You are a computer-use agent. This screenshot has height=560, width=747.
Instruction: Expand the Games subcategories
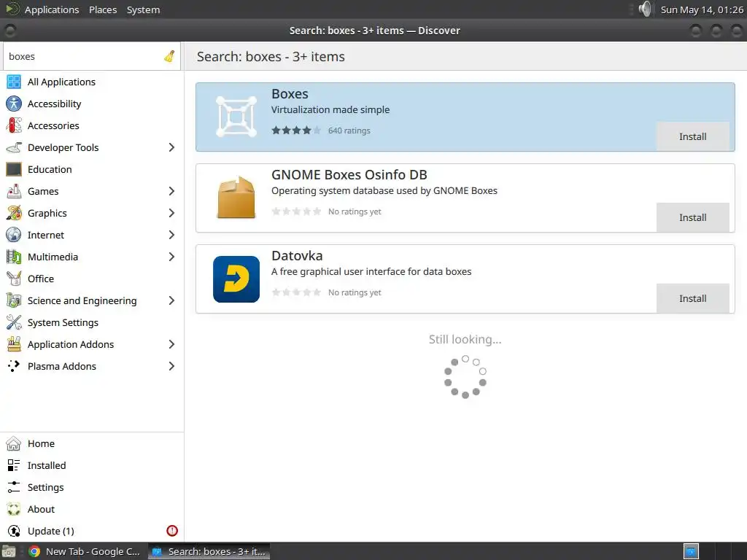pos(171,192)
